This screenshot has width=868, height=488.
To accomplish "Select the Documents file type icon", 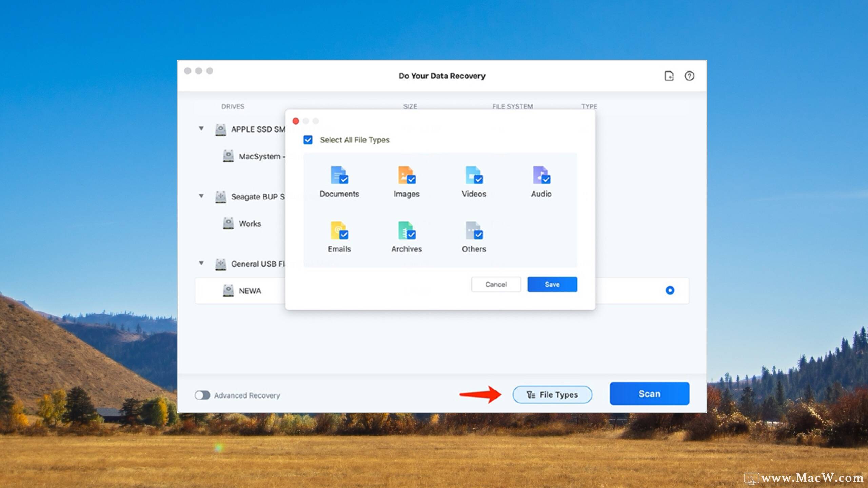I will [339, 176].
